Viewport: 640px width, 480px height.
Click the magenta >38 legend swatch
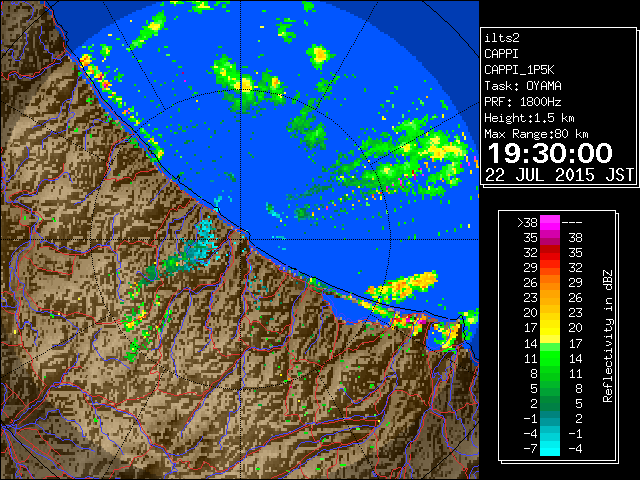[550, 222]
